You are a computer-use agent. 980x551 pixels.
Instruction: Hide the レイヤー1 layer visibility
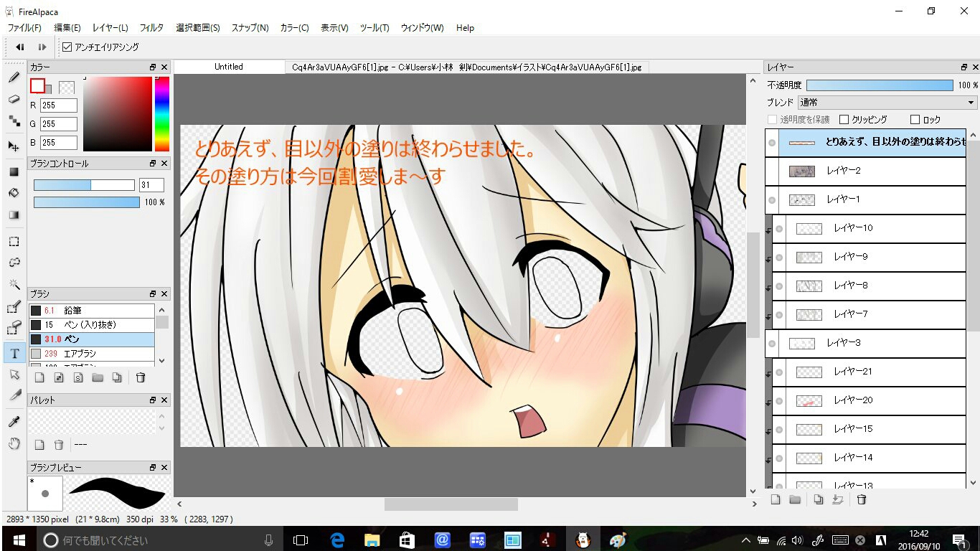772,200
